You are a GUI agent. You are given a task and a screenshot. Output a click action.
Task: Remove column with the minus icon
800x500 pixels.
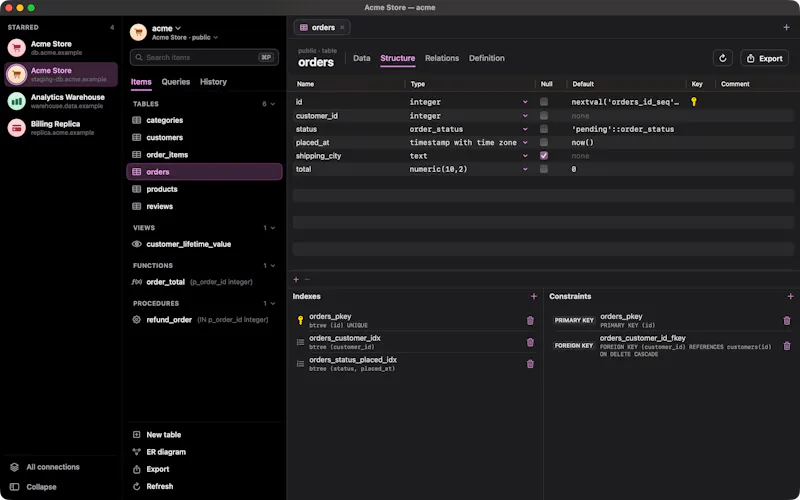pos(307,279)
